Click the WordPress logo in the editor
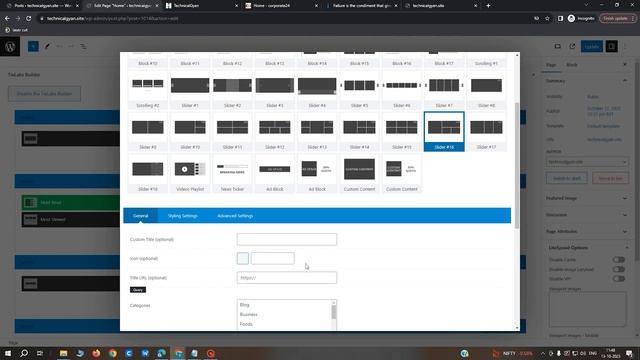This screenshot has height=360, width=640. [10, 47]
